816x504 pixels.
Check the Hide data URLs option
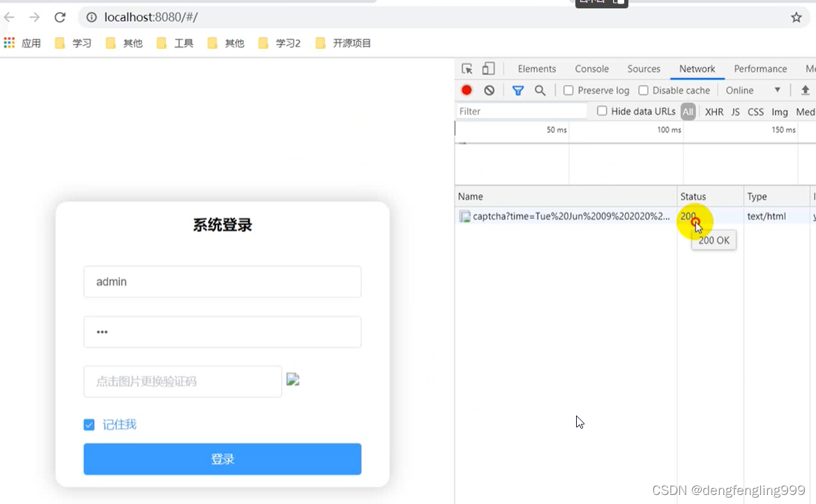602,111
